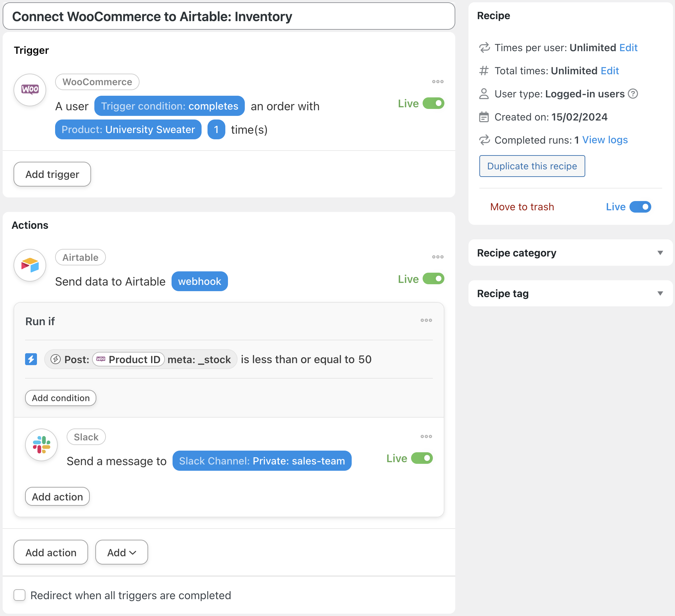This screenshot has width=675, height=616.
Task: Open the WooCommerce trigger three-dot menu
Action: pos(437,82)
